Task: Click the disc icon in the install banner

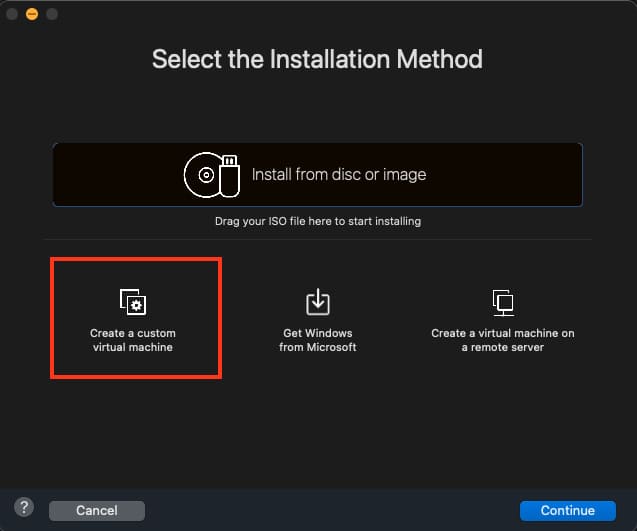Action: [206, 175]
